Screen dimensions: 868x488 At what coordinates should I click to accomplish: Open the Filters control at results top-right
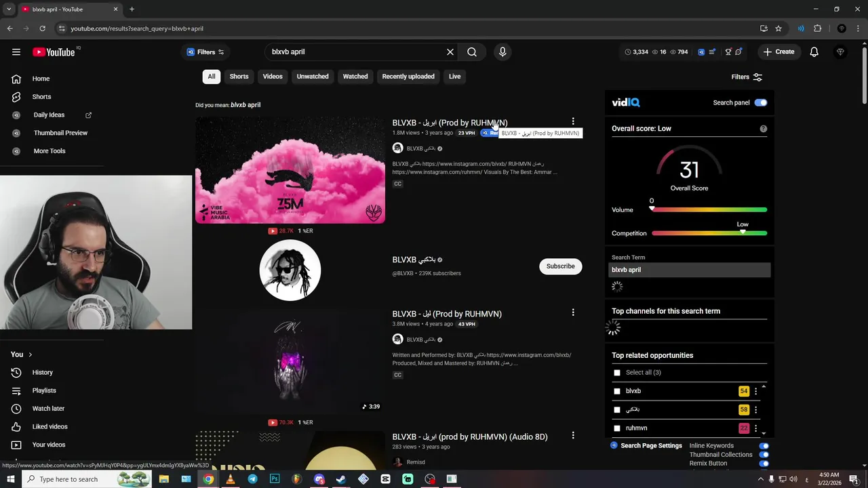[x=747, y=77]
